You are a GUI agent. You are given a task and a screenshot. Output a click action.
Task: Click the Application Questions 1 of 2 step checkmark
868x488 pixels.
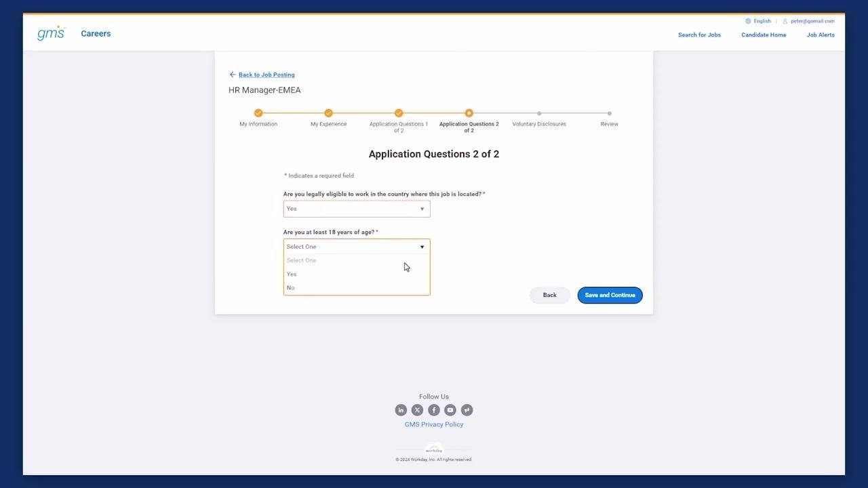pyautogui.click(x=399, y=113)
